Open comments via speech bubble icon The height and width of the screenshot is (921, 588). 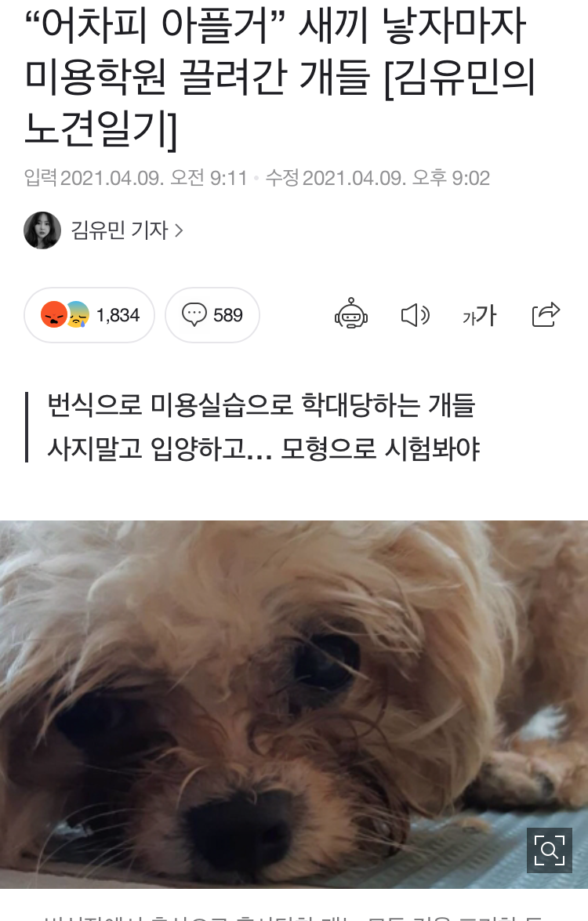tap(194, 314)
